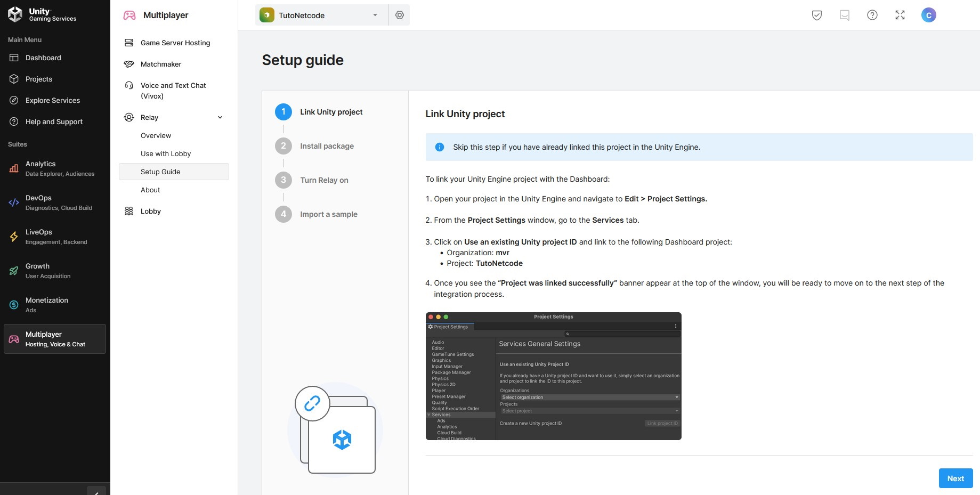Collapse the left sidebar
980x495 pixels.
(x=96, y=492)
